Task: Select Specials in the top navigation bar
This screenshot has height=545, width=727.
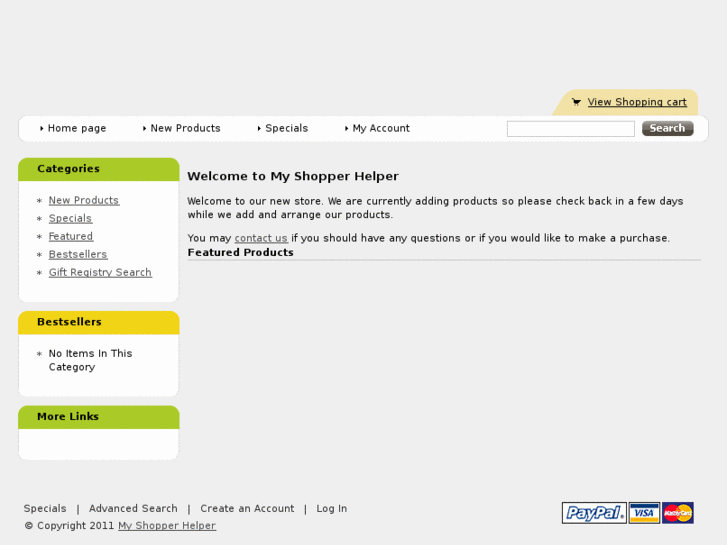Action: click(287, 128)
